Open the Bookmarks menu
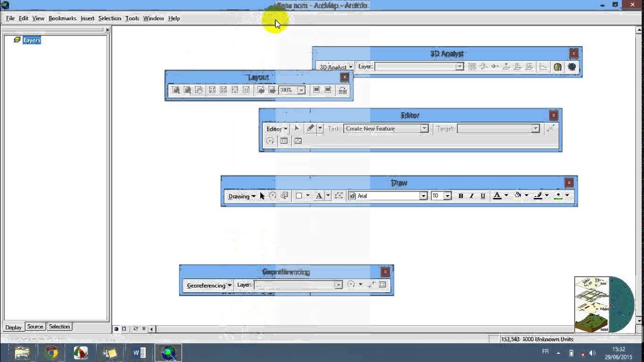Image resolution: width=644 pixels, height=362 pixels. point(62,18)
